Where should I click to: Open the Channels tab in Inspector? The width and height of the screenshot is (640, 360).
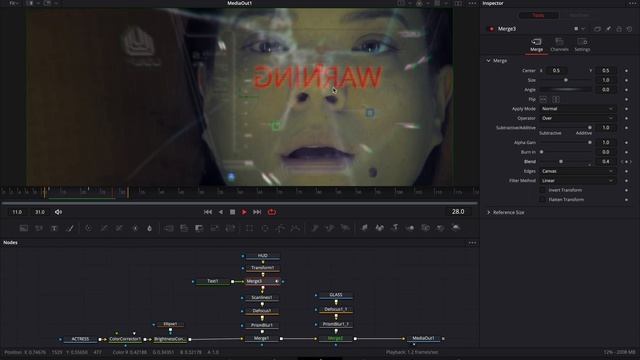559,45
